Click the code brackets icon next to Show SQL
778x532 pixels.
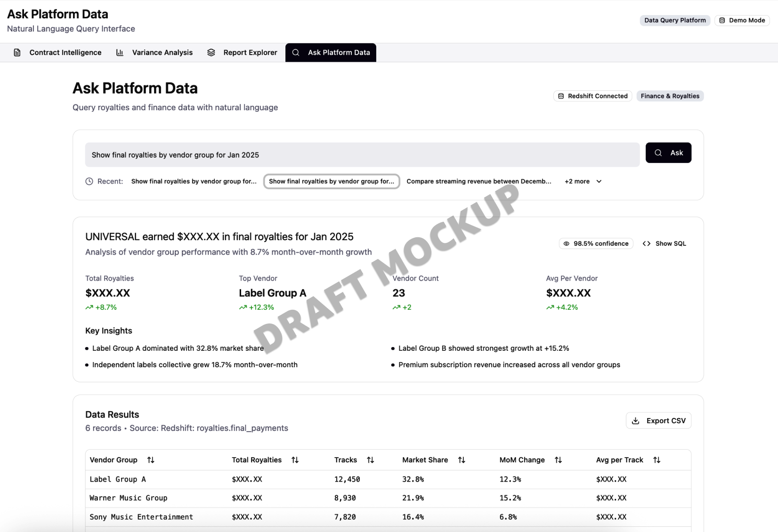pos(647,243)
